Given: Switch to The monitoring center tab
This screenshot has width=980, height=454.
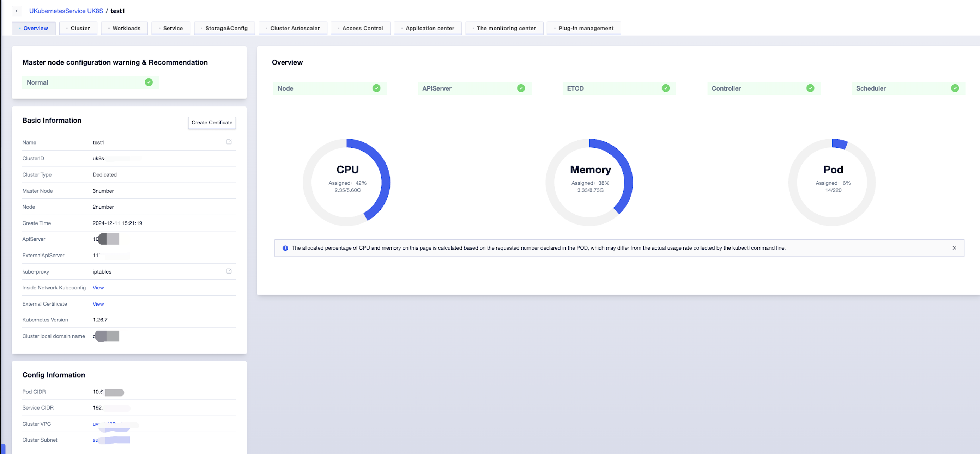Looking at the screenshot, I should [x=504, y=28].
